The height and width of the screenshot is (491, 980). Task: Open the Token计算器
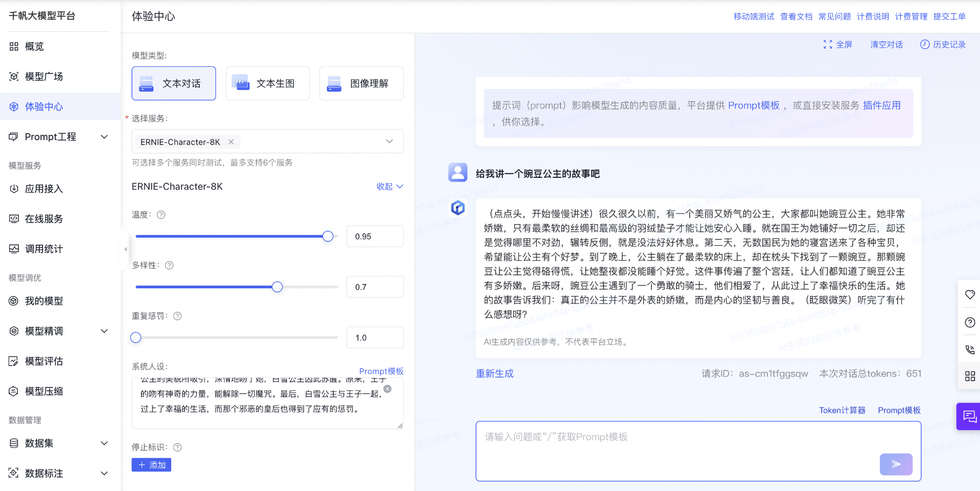tap(842, 410)
